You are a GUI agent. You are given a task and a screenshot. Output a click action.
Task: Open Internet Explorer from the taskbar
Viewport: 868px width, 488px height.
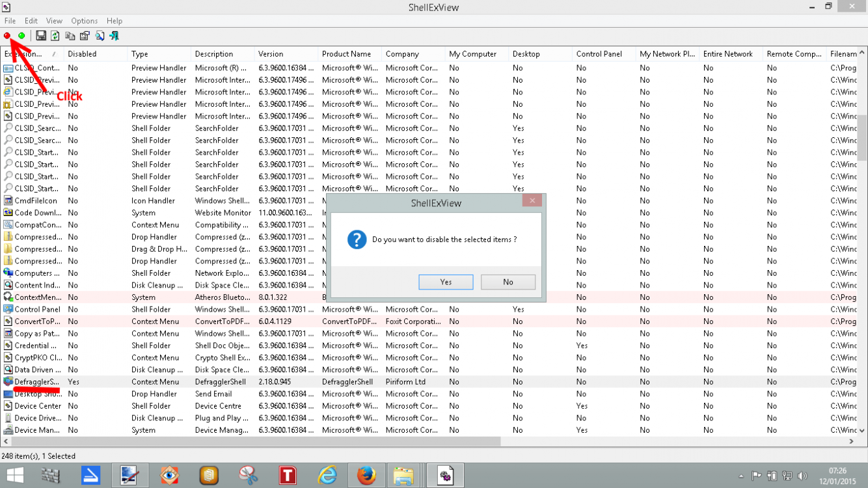[x=327, y=476]
